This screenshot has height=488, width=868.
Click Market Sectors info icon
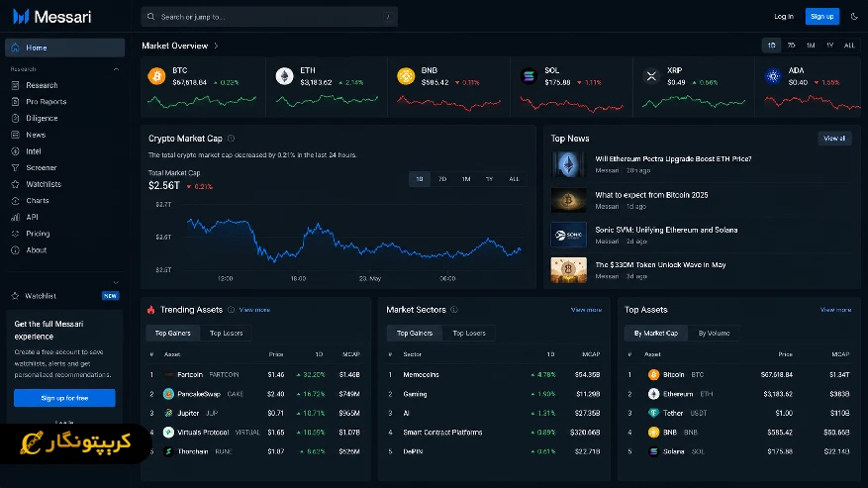click(454, 310)
